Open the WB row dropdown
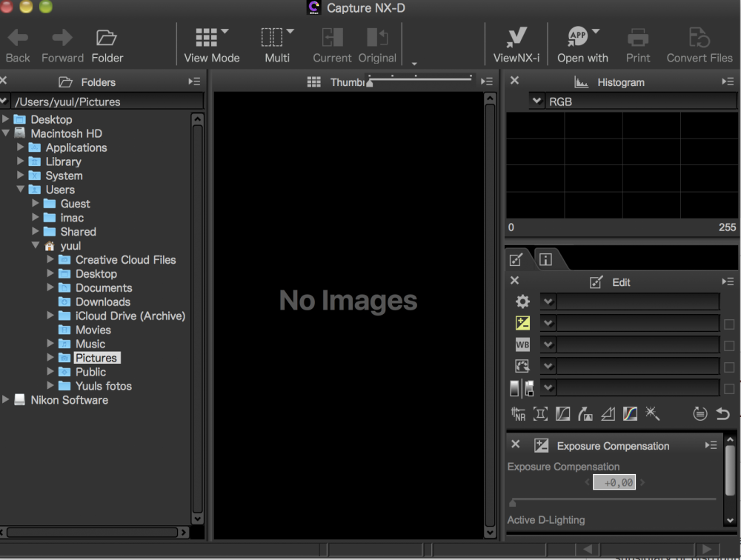The image size is (741, 560). tap(548, 344)
